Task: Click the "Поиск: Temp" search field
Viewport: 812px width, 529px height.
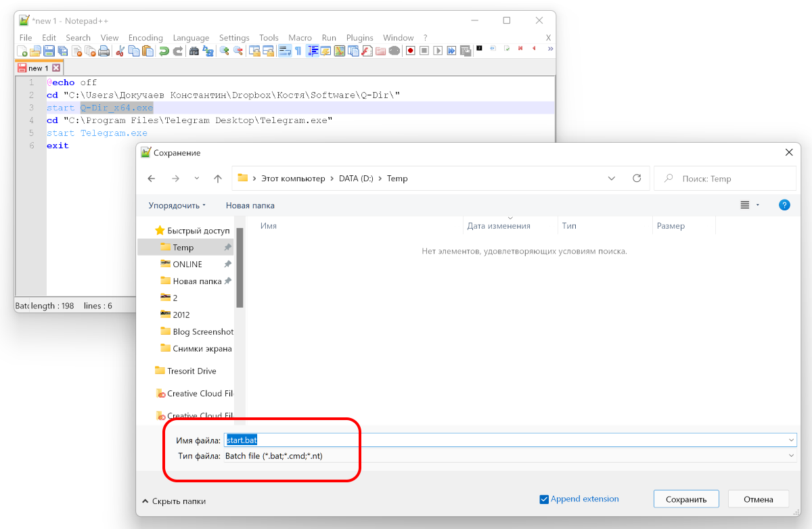Action: click(x=725, y=179)
